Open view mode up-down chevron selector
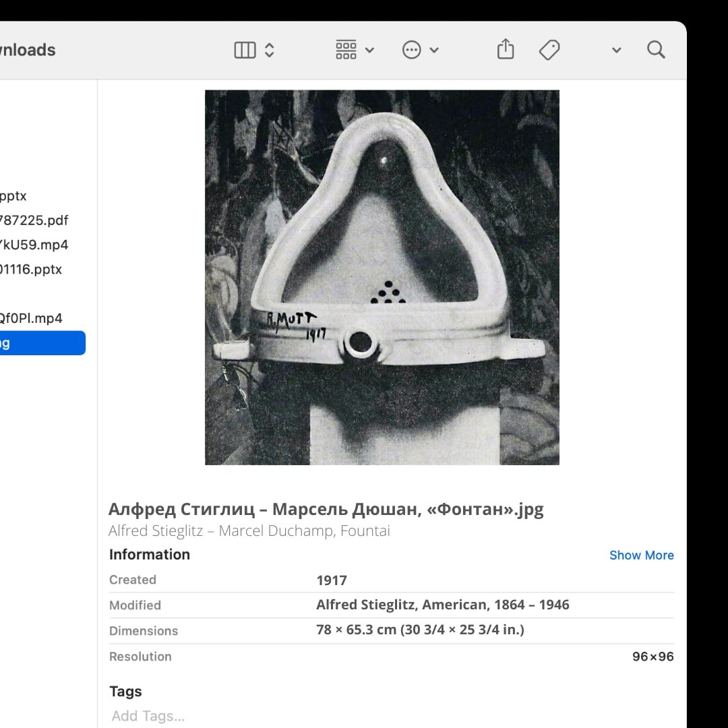This screenshot has width=728, height=728. click(x=269, y=50)
